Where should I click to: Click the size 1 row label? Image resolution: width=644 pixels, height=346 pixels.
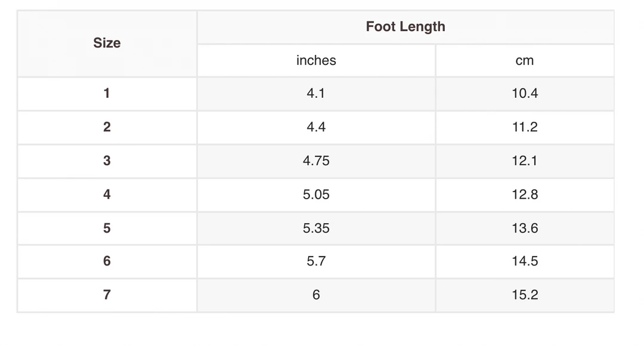(107, 93)
